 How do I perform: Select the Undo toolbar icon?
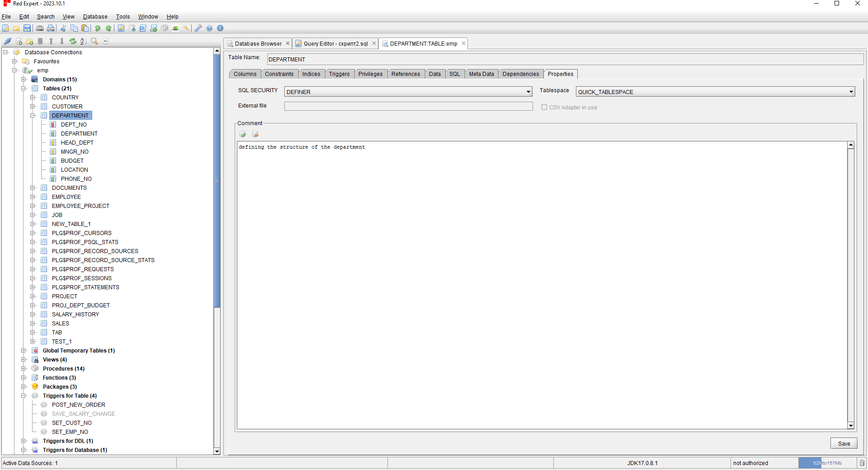(98, 28)
